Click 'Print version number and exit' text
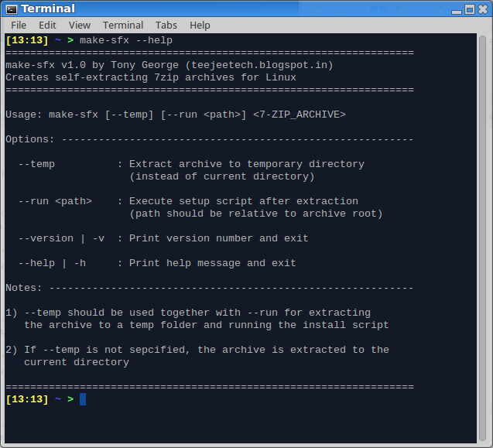The height and width of the screenshot is (448, 493). [x=219, y=238]
